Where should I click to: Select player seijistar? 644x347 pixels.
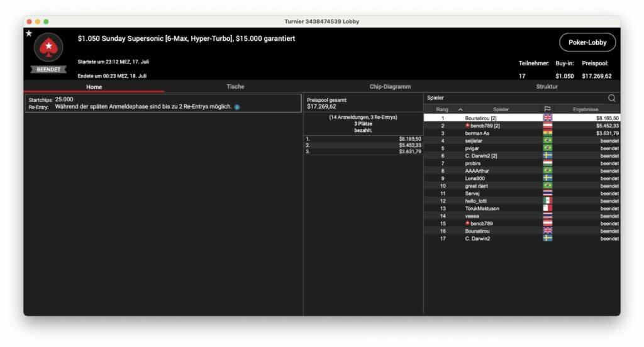474,140
